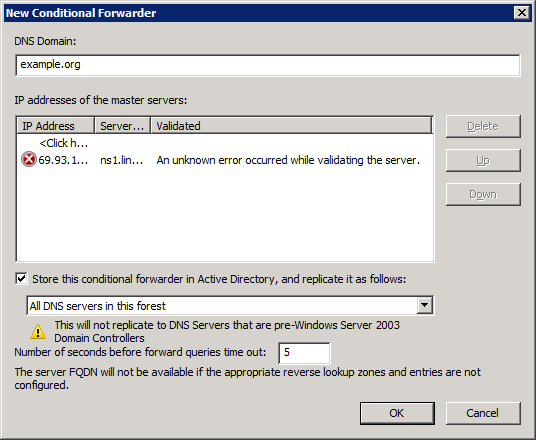Click the ns1.lin... server FQDN cell

point(122,160)
